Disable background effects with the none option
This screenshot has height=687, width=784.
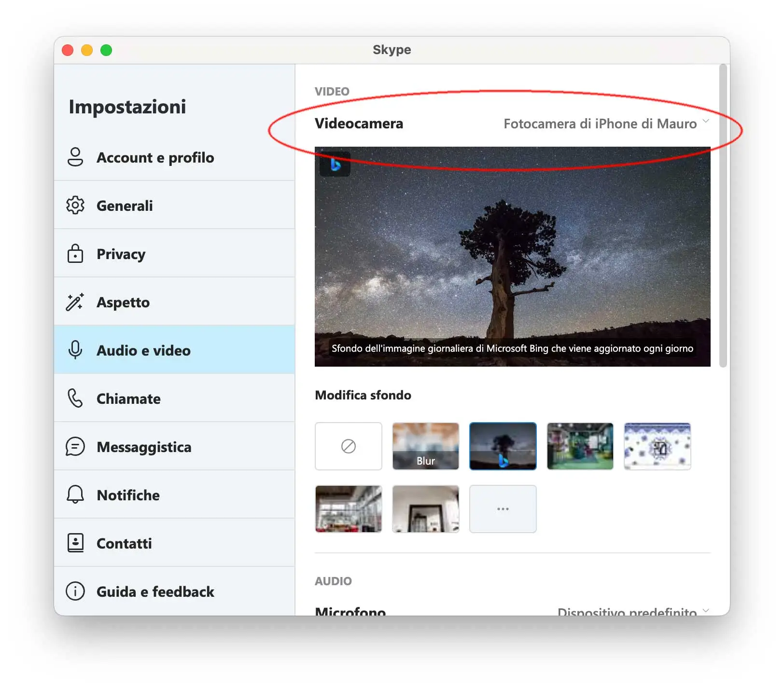(348, 446)
